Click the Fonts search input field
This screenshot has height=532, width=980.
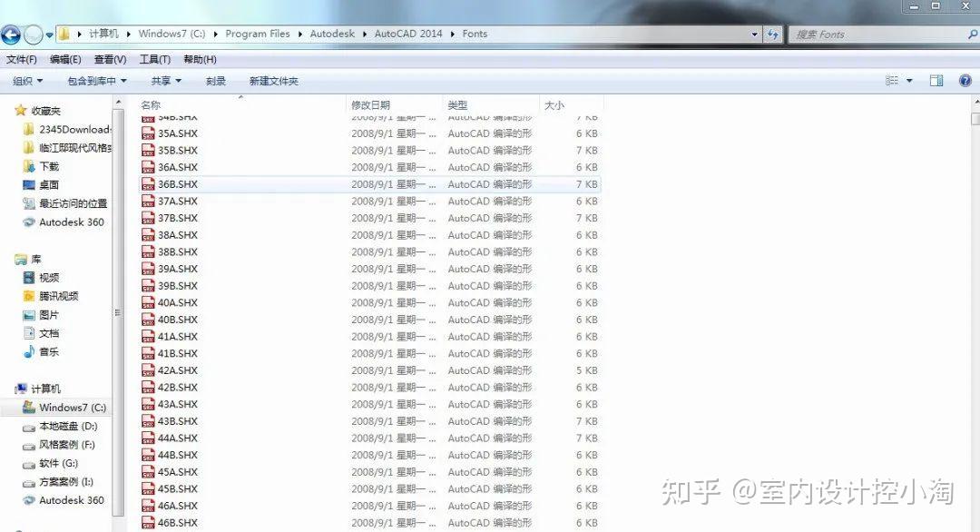click(878, 34)
